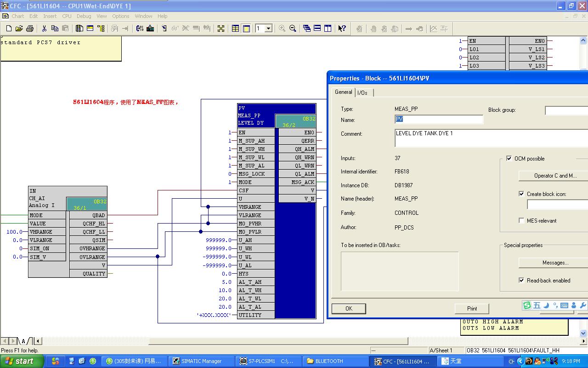Viewport: 588px width, 368px height.
Task: Click the Name input field containing PV
Action: click(x=439, y=120)
